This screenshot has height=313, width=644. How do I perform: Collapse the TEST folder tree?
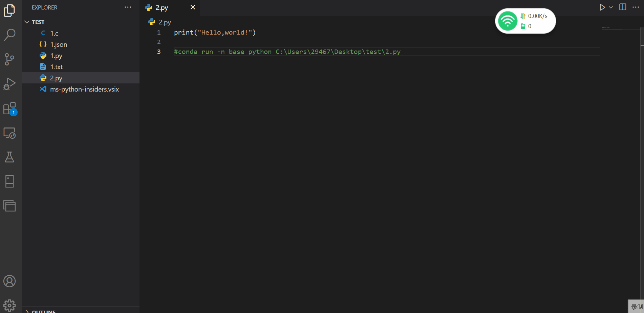tap(27, 22)
